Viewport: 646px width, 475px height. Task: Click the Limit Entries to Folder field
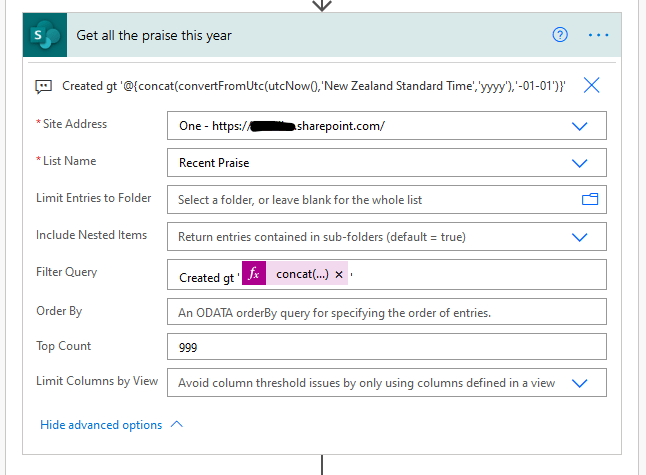pyautogui.click(x=370, y=200)
